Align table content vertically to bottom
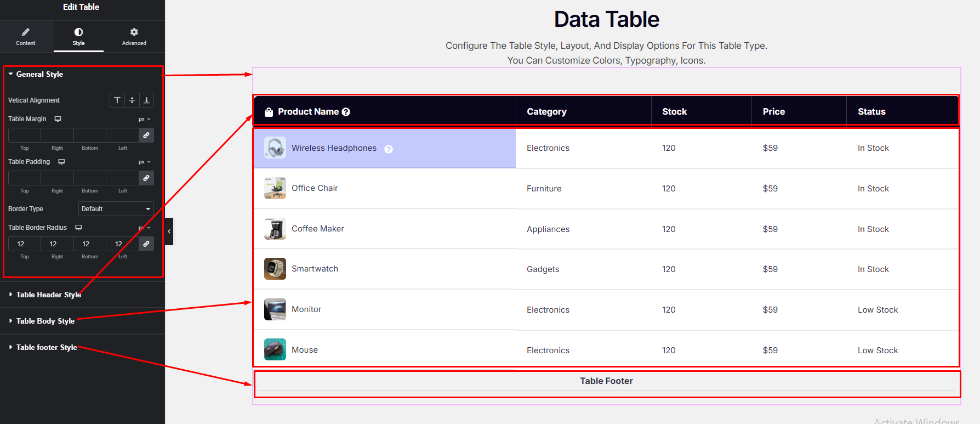Viewport: 980px width, 424px height. point(146,100)
